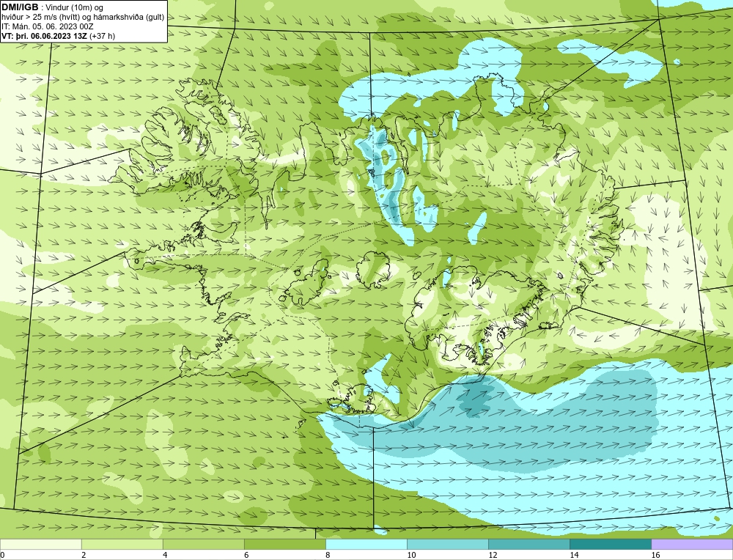Click the legend scale label '0'

(x=2, y=555)
